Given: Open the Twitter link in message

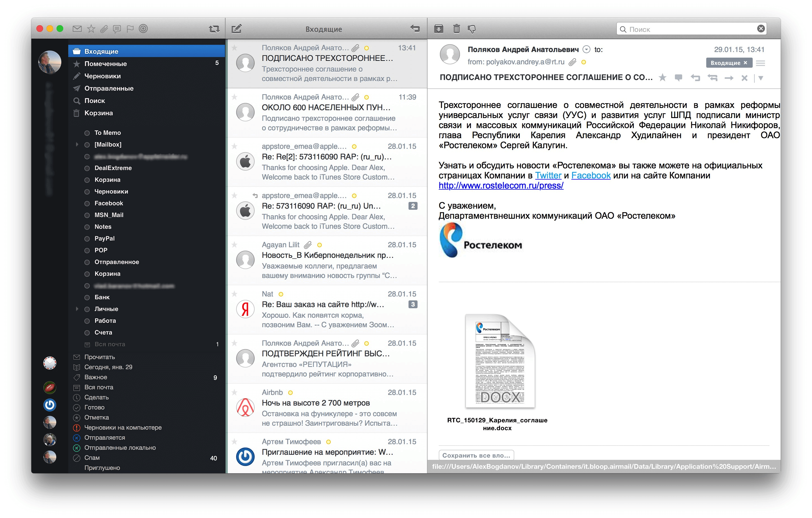Looking at the screenshot, I should tap(548, 176).
